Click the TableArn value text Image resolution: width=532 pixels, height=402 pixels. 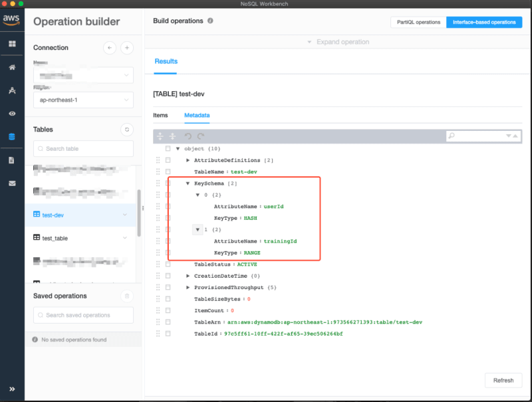[x=325, y=322]
